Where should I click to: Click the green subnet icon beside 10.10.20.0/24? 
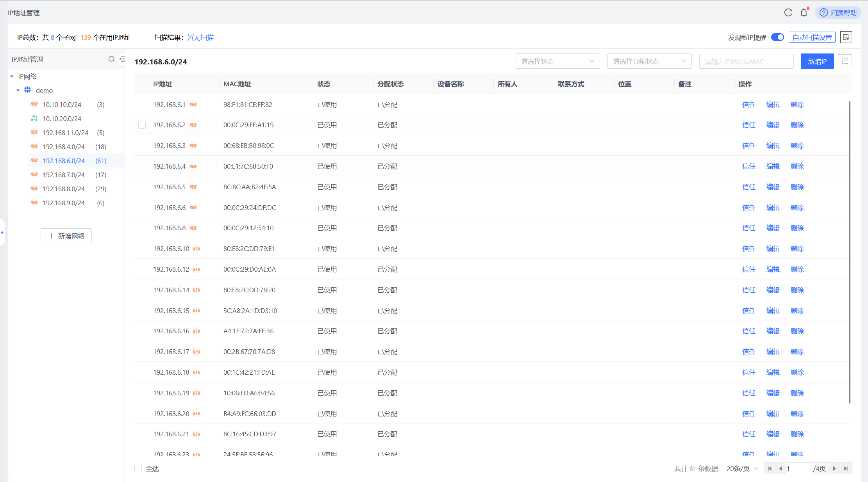tap(34, 118)
